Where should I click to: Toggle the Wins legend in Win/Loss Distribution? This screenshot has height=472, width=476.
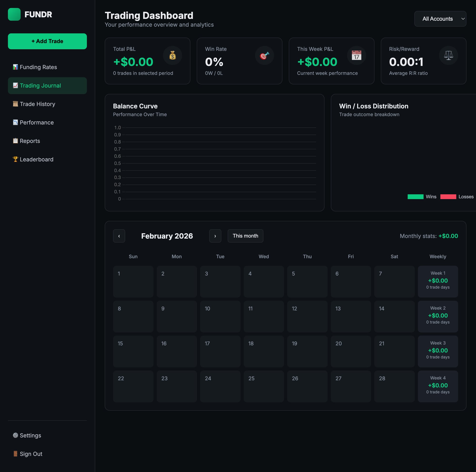pyautogui.click(x=422, y=197)
